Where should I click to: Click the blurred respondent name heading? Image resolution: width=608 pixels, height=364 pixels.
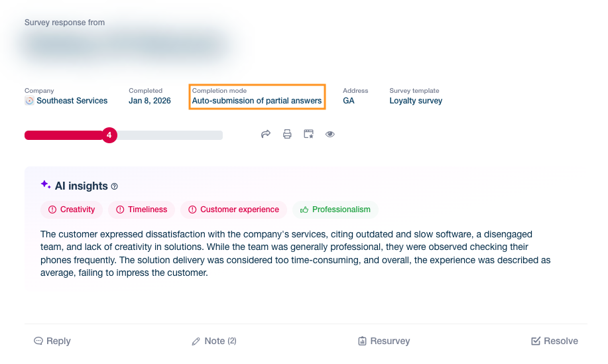[x=126, y=46]
